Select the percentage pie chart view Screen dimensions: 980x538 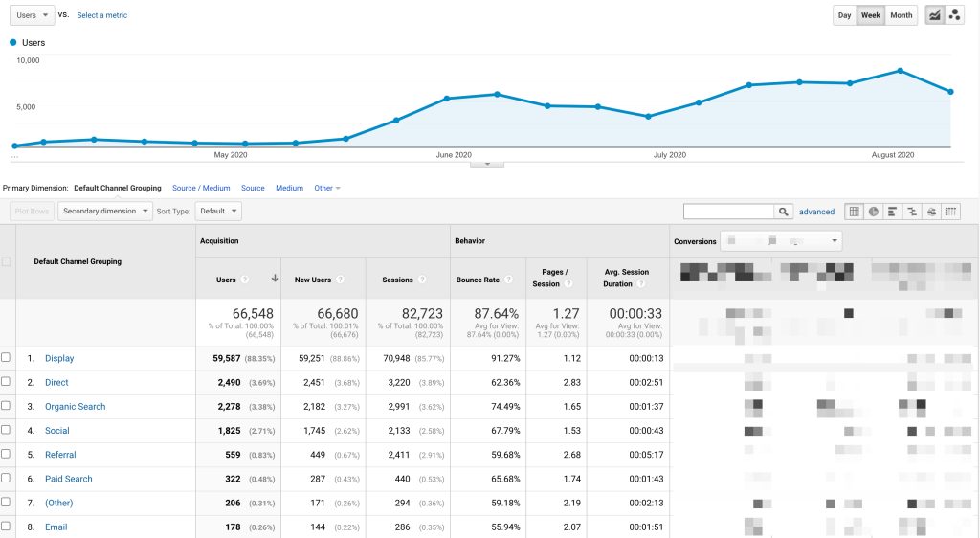pyautogui.click(x=873, y=212)
